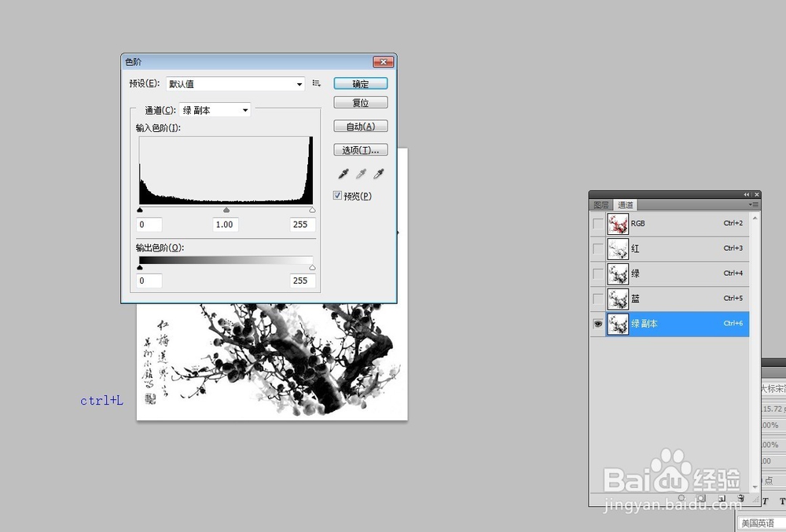
Task: Click the input highlight field 255
Action: pyautogui.click(x=303, y=225)
